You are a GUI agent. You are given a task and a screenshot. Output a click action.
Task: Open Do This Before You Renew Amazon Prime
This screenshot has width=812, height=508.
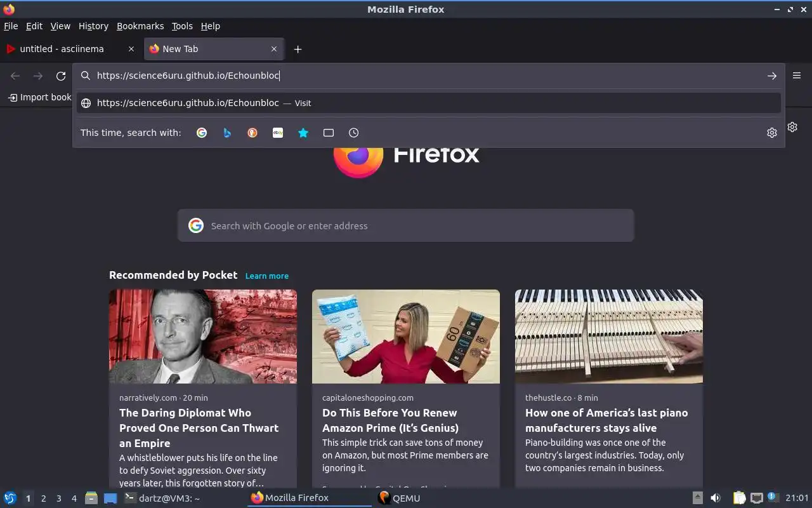coord(390,420)
